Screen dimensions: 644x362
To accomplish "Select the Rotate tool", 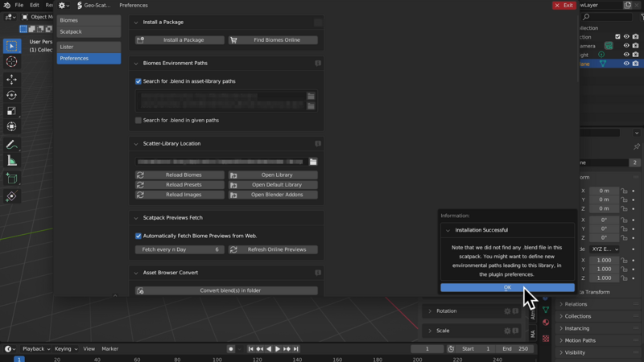I will coord(11,95).
